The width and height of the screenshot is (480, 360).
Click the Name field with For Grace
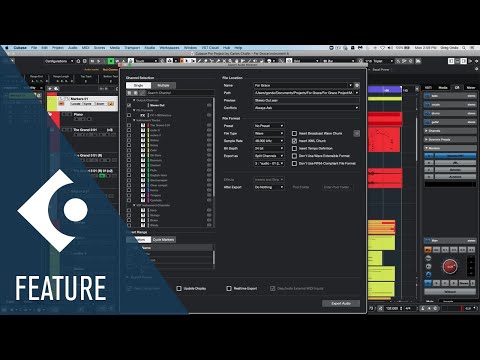[301, 85]
